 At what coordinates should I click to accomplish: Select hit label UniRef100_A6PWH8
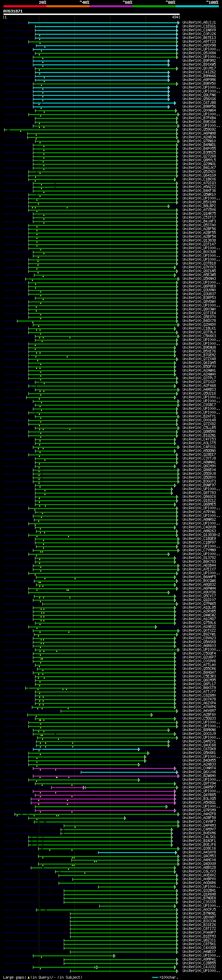(x=199, y=133)
